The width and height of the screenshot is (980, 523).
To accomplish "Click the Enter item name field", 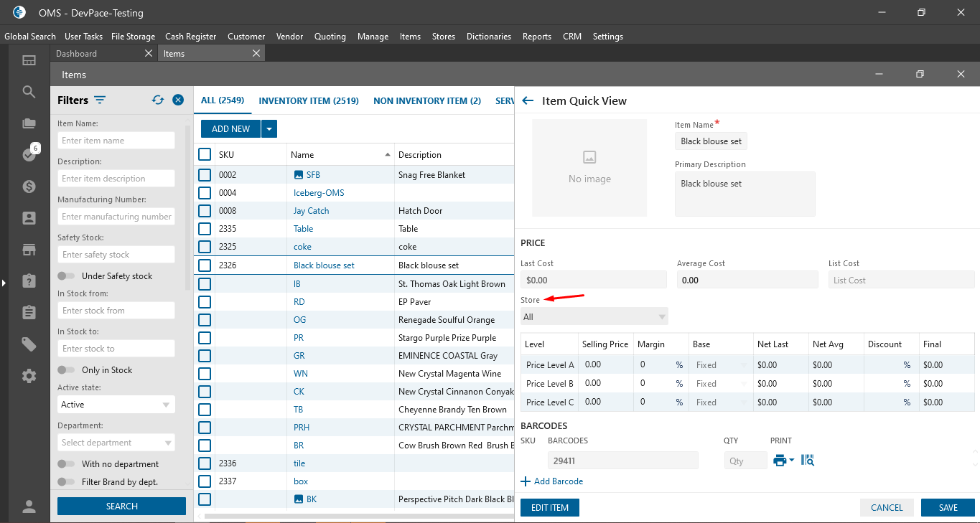I will [116, 141].
